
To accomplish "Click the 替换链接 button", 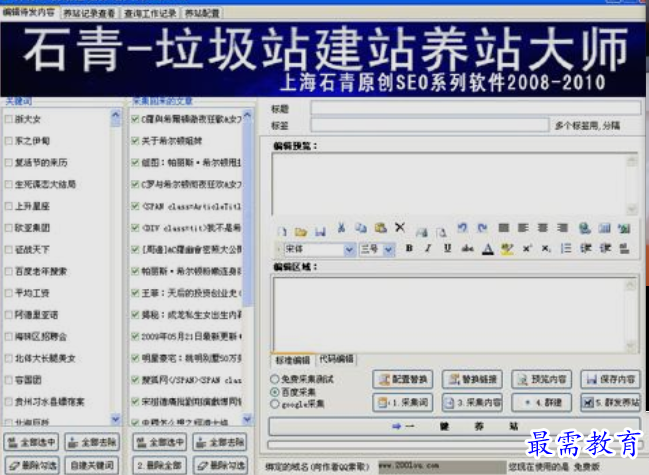I will (x=472, y=379).
